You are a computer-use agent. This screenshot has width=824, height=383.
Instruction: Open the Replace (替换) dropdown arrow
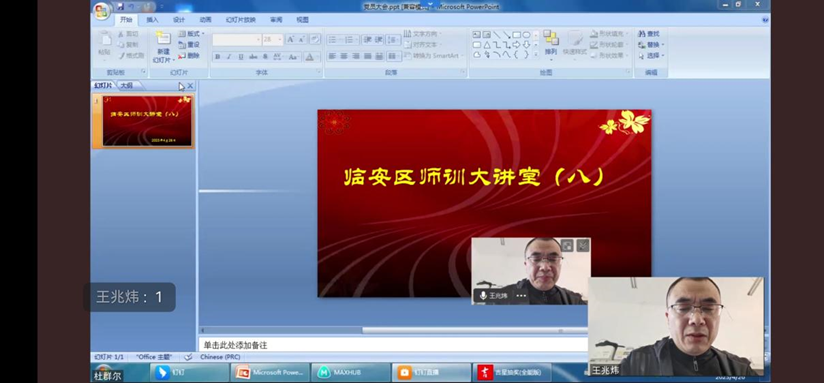[x=663, y=45]
